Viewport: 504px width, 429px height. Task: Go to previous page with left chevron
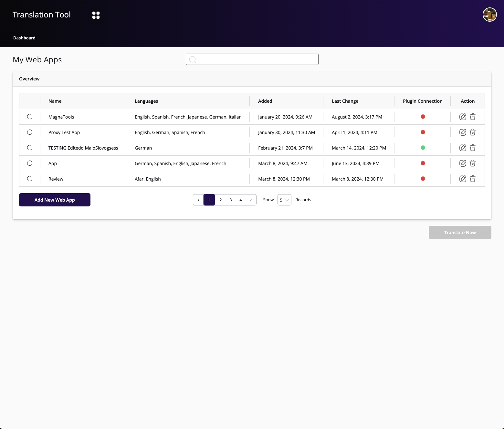198,200
